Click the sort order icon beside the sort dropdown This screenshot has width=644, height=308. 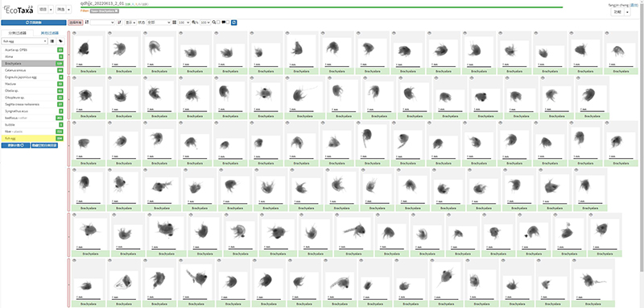[119, 23]
